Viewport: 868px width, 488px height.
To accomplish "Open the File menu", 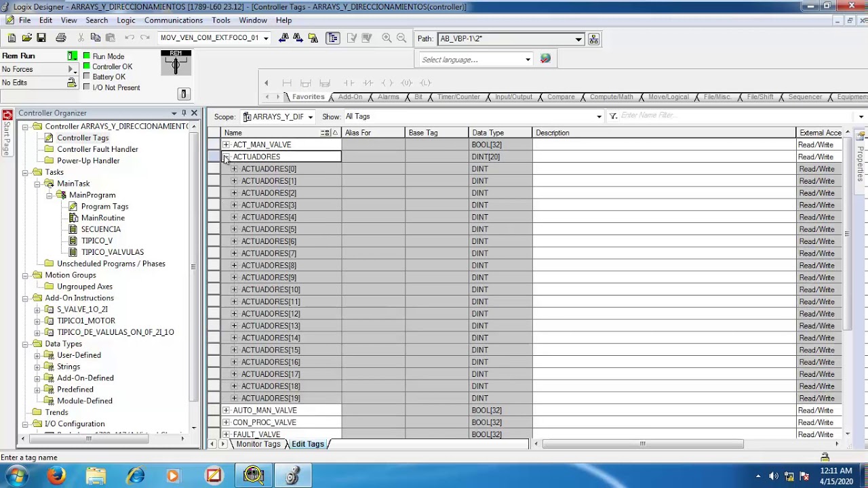I will click(x=24, y=20).
